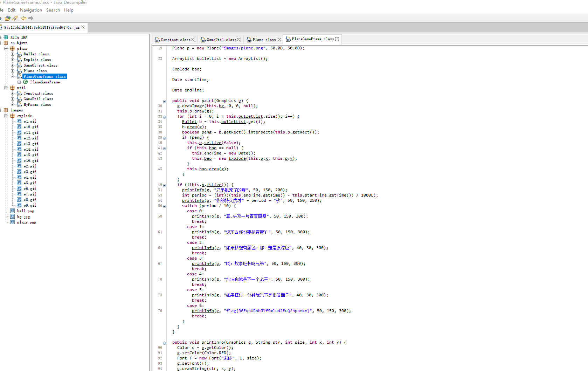Click the Explode.class file icon
588x371 pixels.
pyautogui.click(x=19, y=60)
